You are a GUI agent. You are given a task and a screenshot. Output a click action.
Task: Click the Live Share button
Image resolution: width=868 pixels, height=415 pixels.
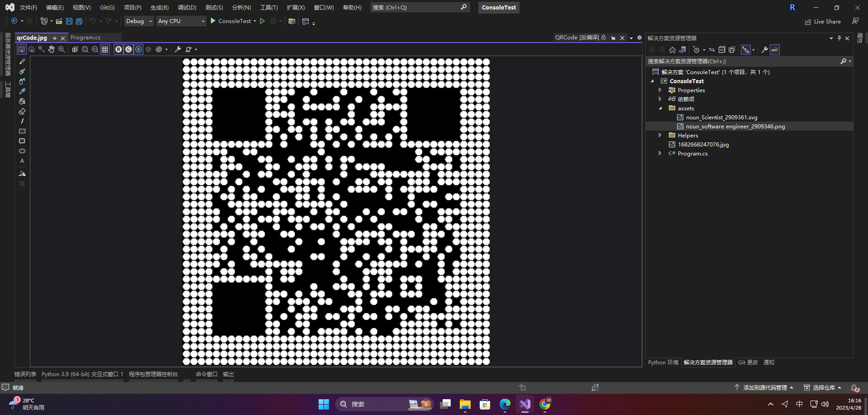click(x=823, y=22)
